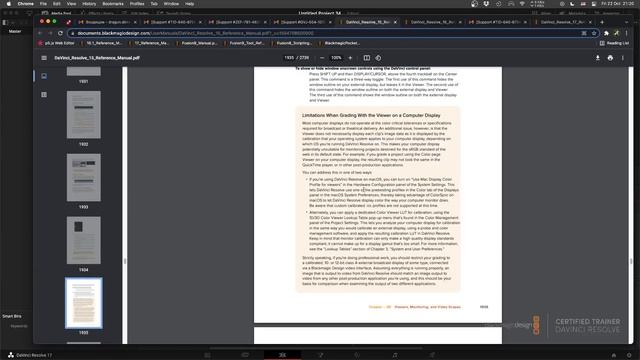Screen dimensions: 640x360
Task: Open DaVinci Resolve project manager home icon
Action: 613,355
